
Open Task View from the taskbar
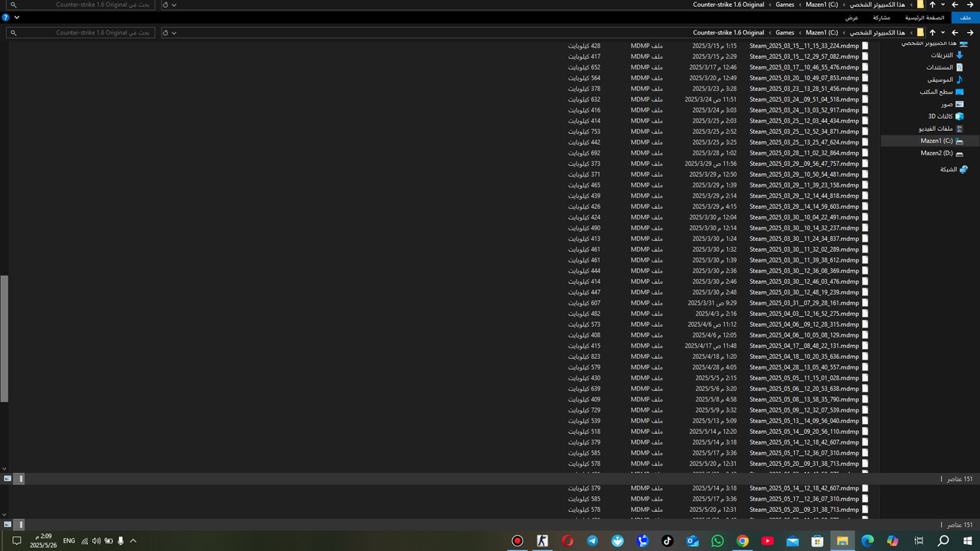tap(919, 540)
